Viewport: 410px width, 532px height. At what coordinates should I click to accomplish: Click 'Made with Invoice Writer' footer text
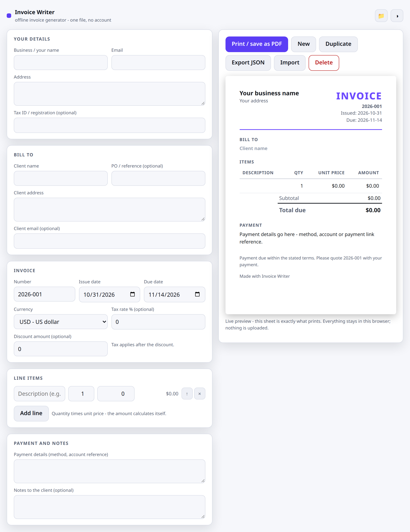[265, 276]
